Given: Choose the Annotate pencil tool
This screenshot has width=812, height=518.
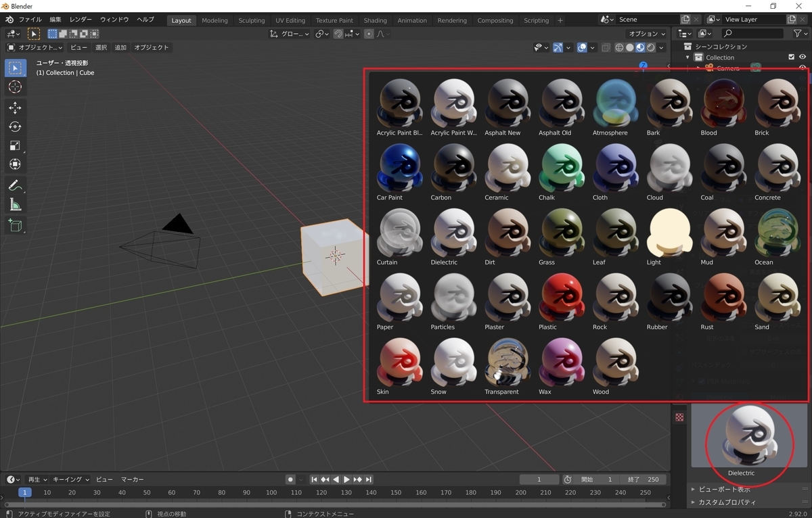Looking at the screenshot, I should (15, 185).
